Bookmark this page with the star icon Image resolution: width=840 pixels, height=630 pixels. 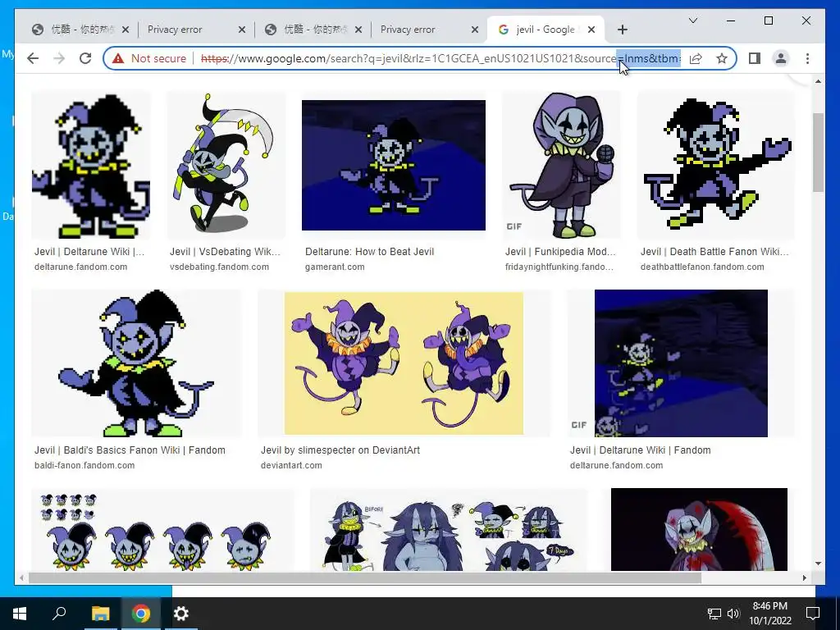[x=722, y=58]
